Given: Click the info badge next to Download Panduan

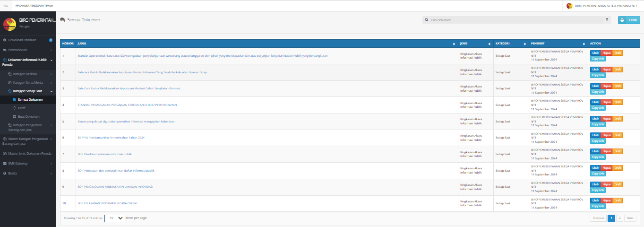Looking at the screenshot, I should (51, 40).
